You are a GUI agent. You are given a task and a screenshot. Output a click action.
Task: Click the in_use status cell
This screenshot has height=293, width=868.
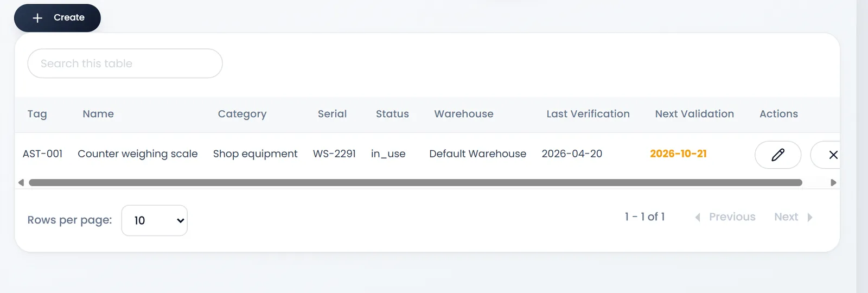pyautogui.click(x=388, y=154)
